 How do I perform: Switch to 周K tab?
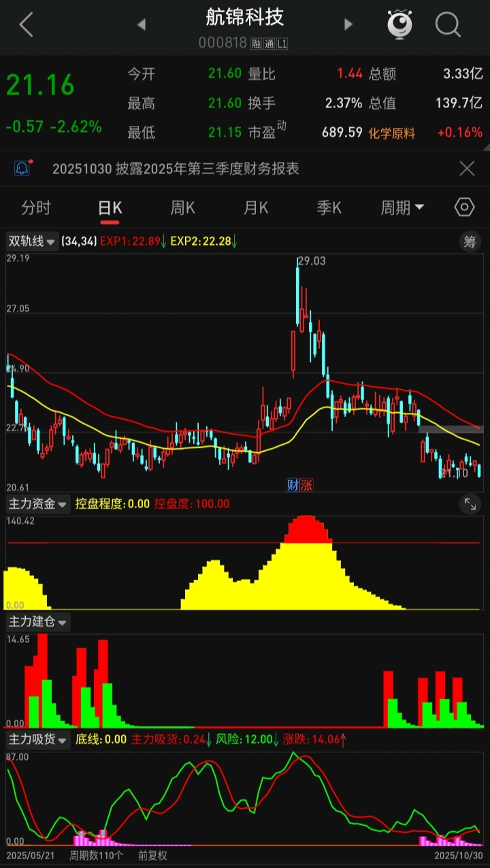tap(182, 207)
